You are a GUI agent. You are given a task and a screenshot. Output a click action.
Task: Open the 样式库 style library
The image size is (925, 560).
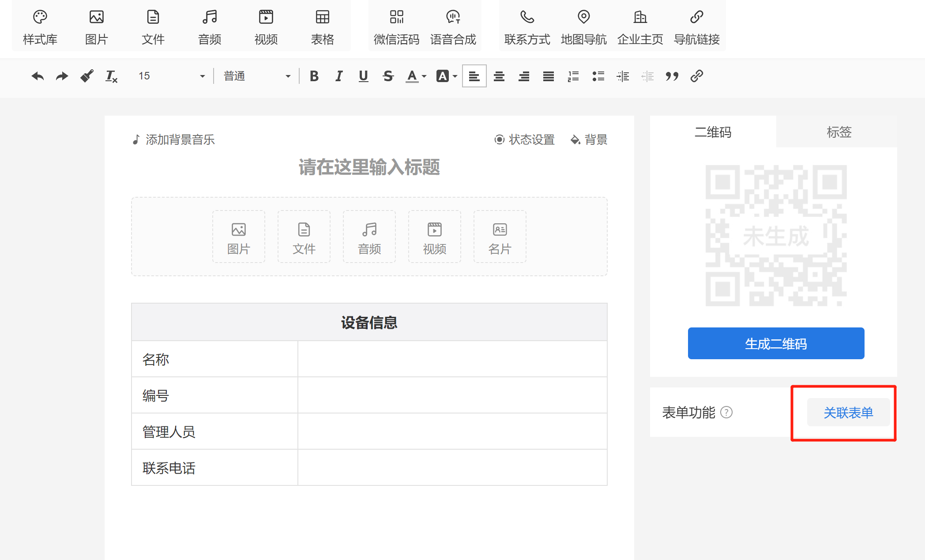tap(40, 27)
